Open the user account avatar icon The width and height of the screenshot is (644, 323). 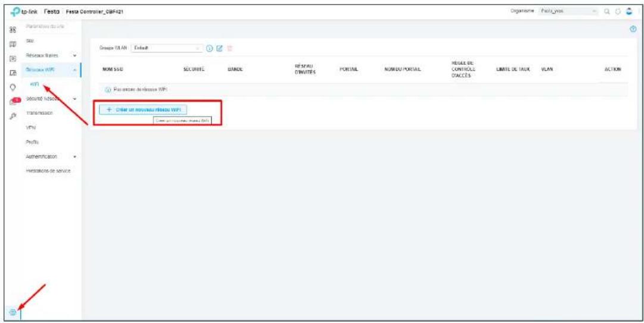[629, 12]
